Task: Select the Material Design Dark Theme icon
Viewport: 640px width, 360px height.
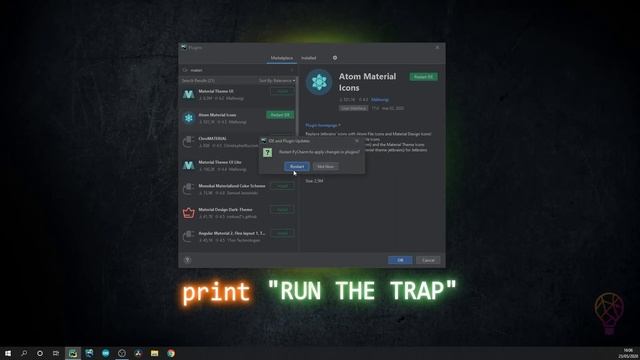Action: click(x=189, y=213)
